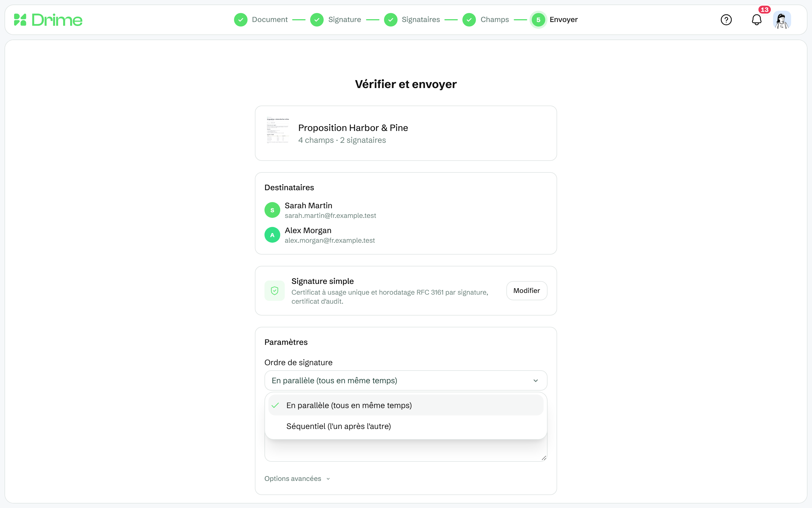Click the Drime logo
The image size is (812, 508).
(48, 20)
